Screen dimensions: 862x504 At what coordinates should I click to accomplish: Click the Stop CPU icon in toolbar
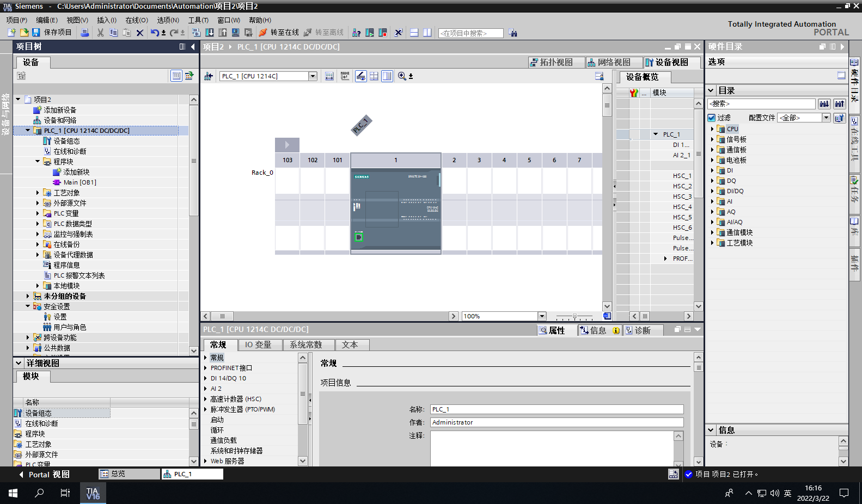(x=383, y=33)
